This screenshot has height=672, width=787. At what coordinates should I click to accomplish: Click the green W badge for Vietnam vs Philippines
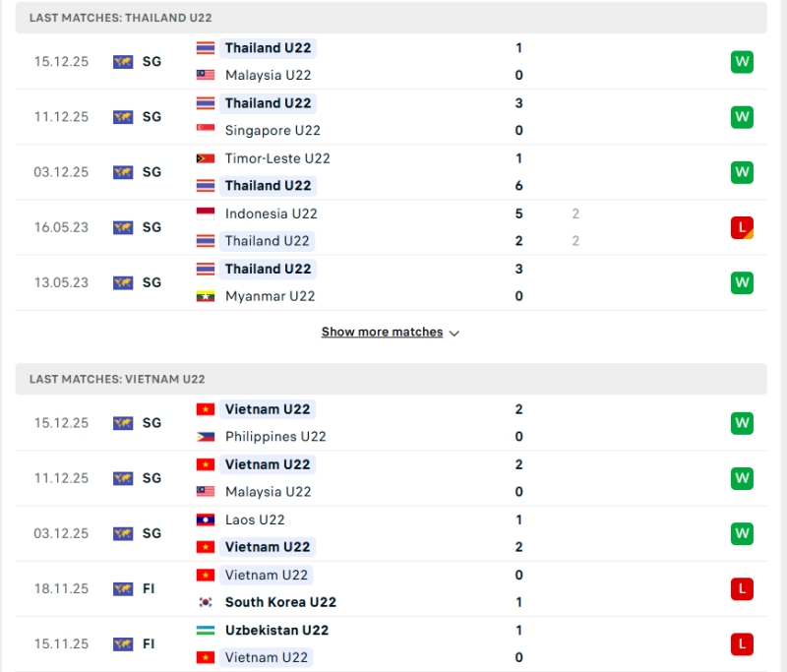tap(742, 423)
